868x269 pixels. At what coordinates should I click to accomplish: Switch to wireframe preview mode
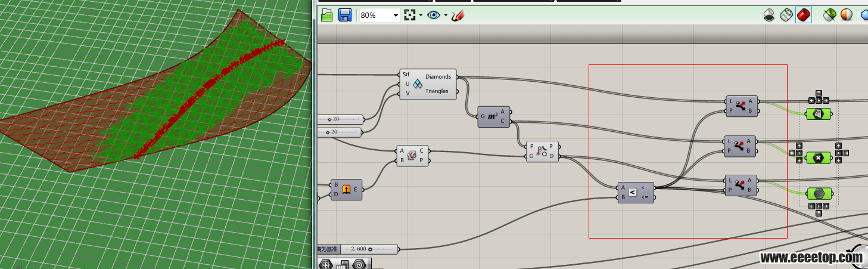(x=786, y=15)
